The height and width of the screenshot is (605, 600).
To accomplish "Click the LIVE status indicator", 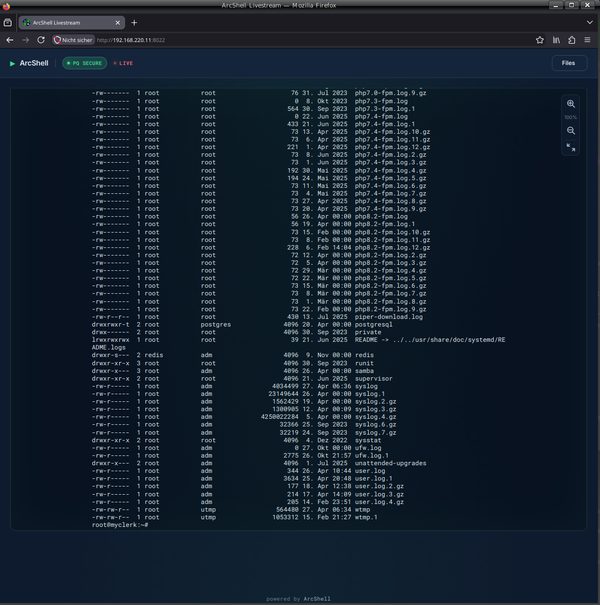I will click(123, 63).
